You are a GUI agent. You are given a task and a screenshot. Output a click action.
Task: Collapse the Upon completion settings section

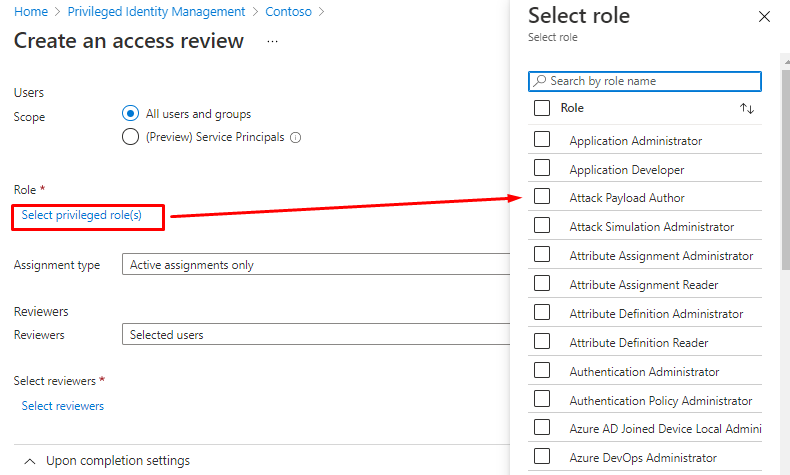[x=31, y=461]
